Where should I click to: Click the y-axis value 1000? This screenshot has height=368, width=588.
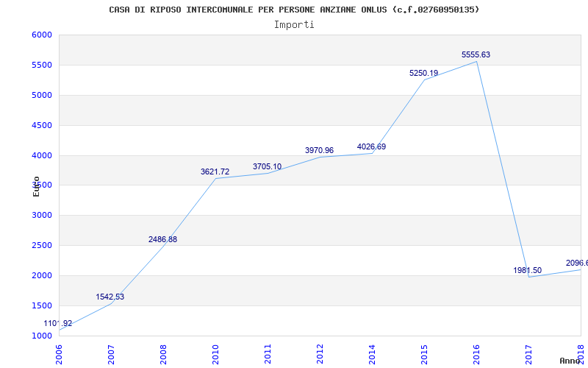42,336
